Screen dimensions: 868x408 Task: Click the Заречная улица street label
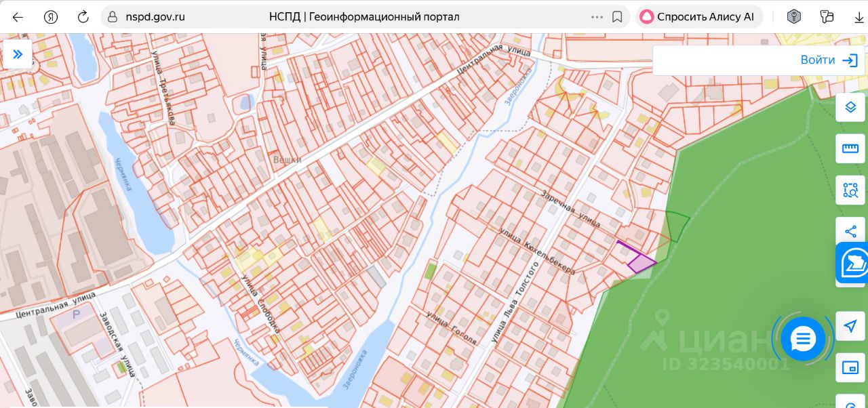pos(570,209)
